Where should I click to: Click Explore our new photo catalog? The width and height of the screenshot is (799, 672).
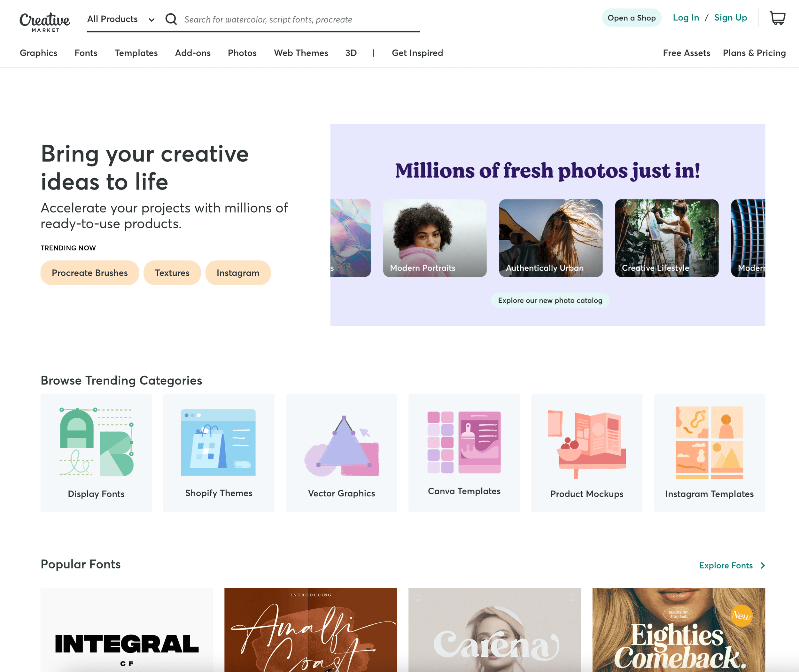pos(550,300)
